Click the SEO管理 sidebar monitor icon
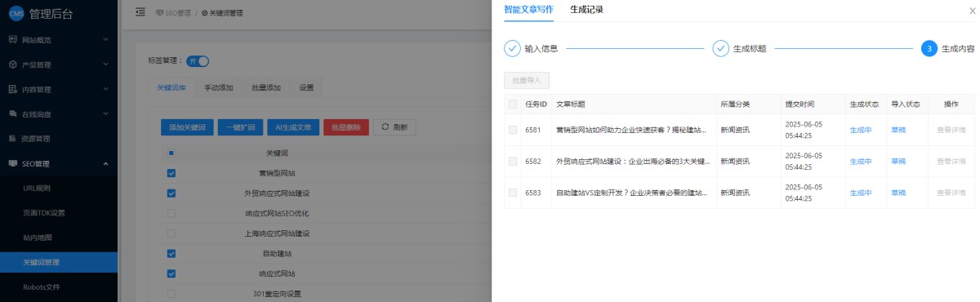980x302 pixels. pyautogui.click(x=13, y=163)
